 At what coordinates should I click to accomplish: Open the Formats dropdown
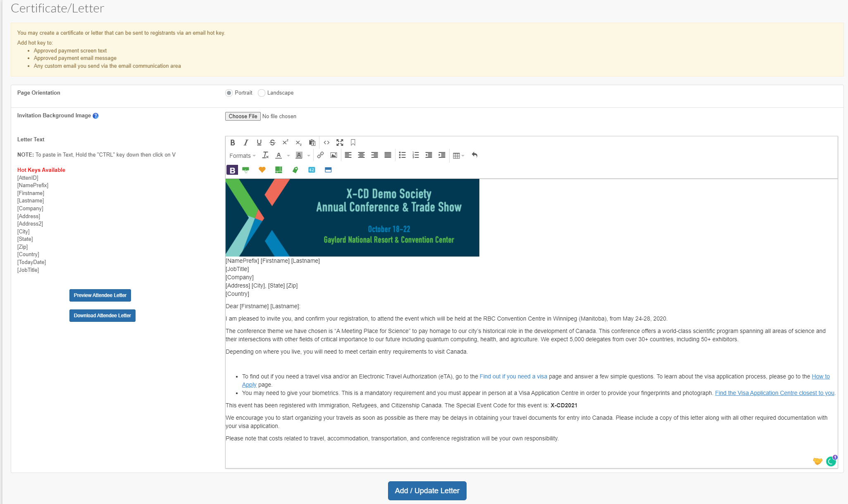(242, 156)
